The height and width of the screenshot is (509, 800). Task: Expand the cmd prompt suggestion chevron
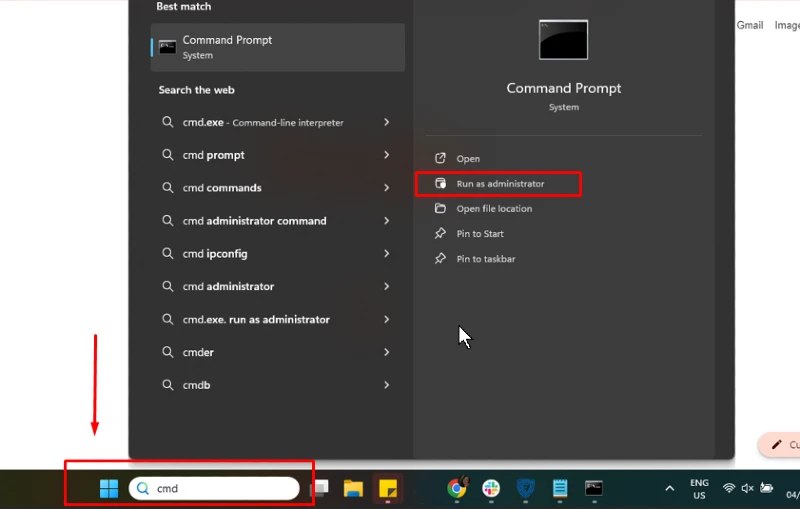coord(387,155)
